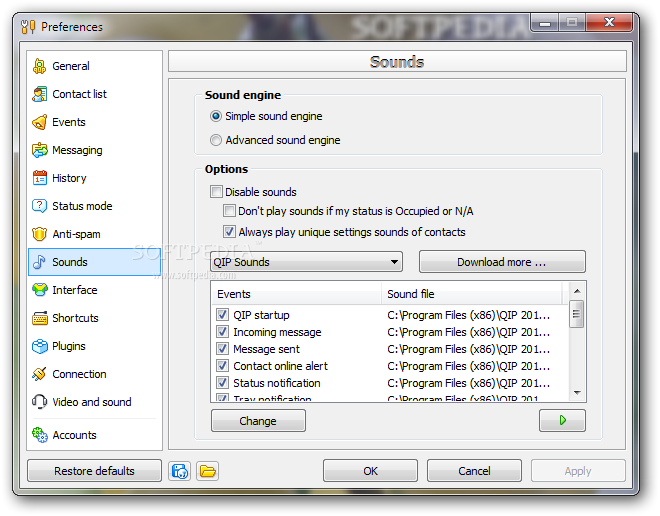The height and width of the screenshot is (516, 660).
Task: Click the Sound file column header
Action: click(472, 294)
